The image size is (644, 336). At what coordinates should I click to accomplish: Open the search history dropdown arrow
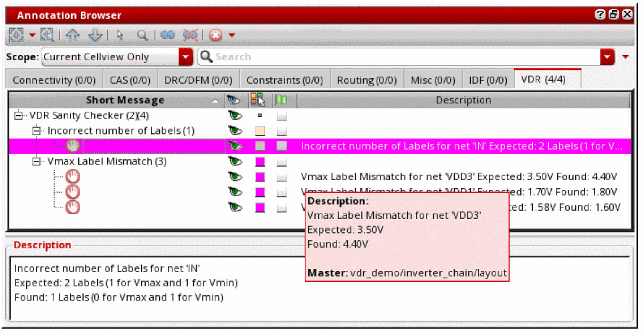click(607, 57)
